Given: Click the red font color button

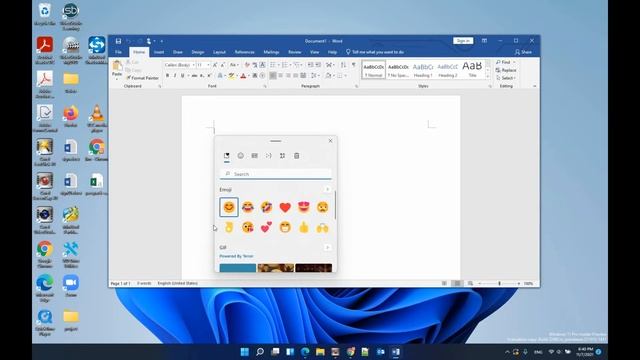Looking at the screenshot, I should point(243,76).
